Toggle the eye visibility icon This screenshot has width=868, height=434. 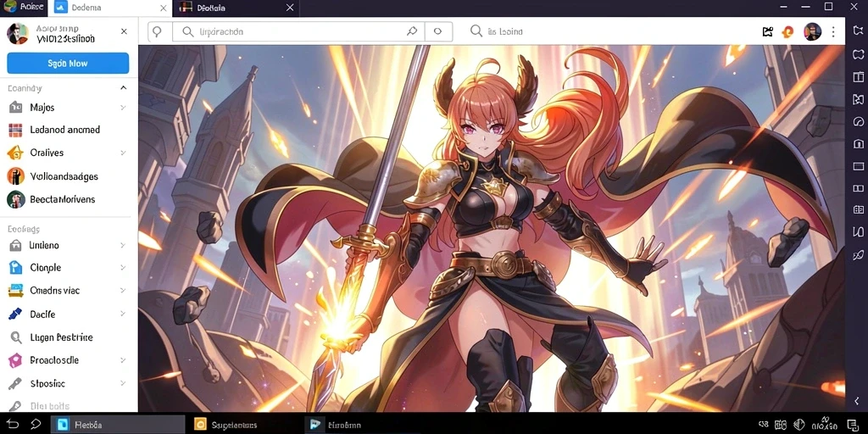[x=438, y=31]
